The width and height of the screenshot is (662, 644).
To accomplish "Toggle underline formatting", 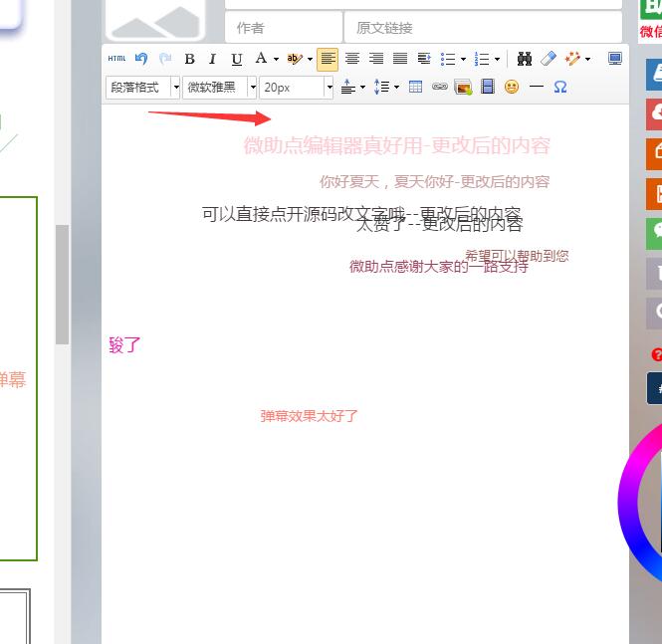I will point(237,59).
